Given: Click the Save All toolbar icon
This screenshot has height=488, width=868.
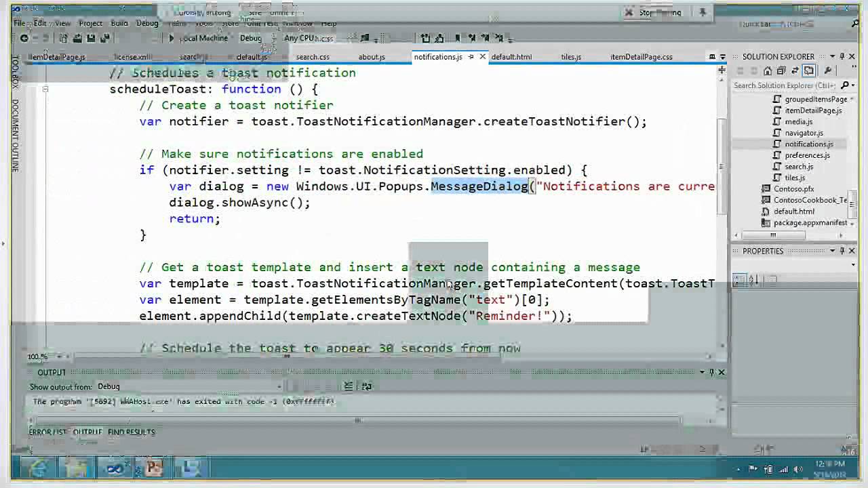Looking at the screenshot, I should (104, 39).
